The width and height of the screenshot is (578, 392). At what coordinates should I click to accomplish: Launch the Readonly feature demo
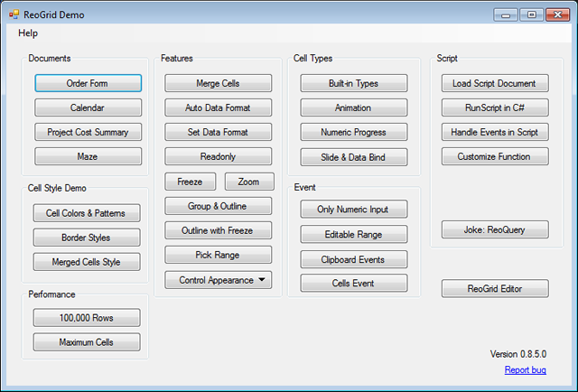click(x=219, y=156)
